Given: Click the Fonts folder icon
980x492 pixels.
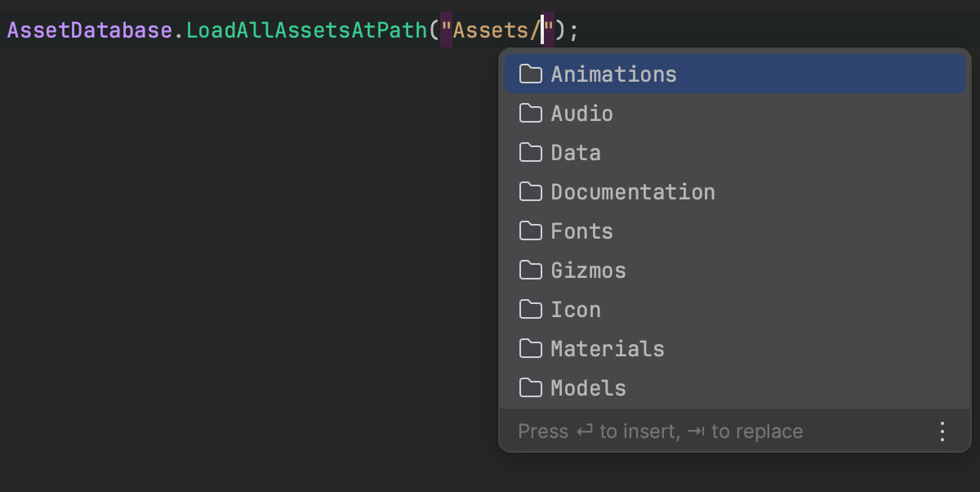Looking at the screenshot, I should 531,231.
